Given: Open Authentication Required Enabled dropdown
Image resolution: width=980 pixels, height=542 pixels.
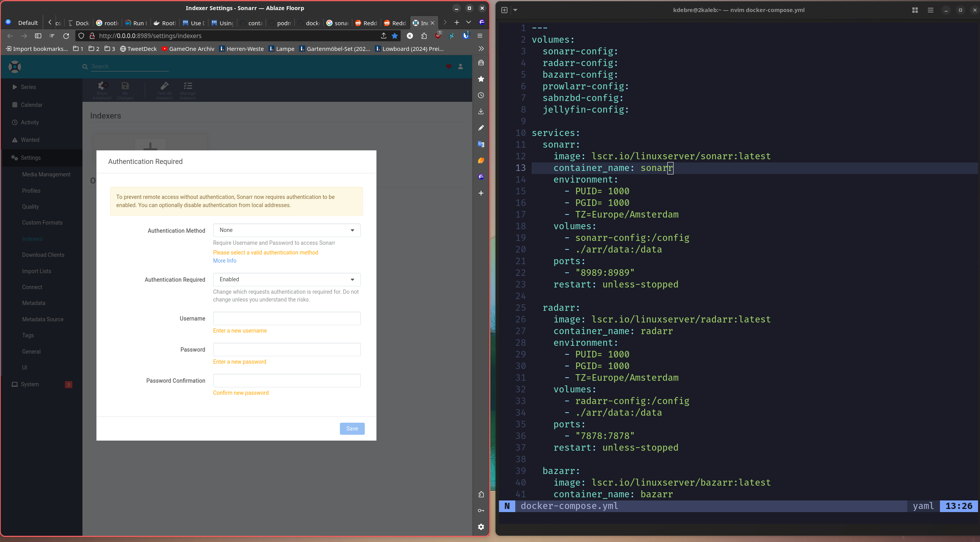Looking at the screenshot, I should pyautogui.click(x=287, y=279).
